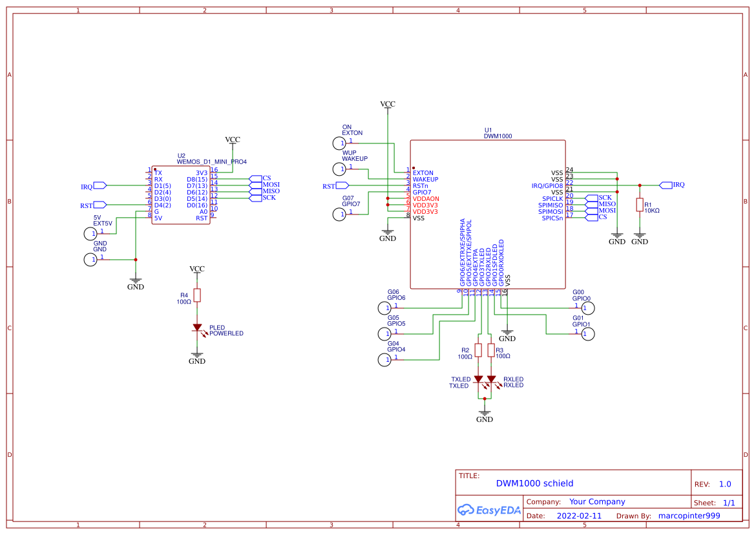
Task: Select the EasyEDA logo in the title block
Action: tap(489, 510)
